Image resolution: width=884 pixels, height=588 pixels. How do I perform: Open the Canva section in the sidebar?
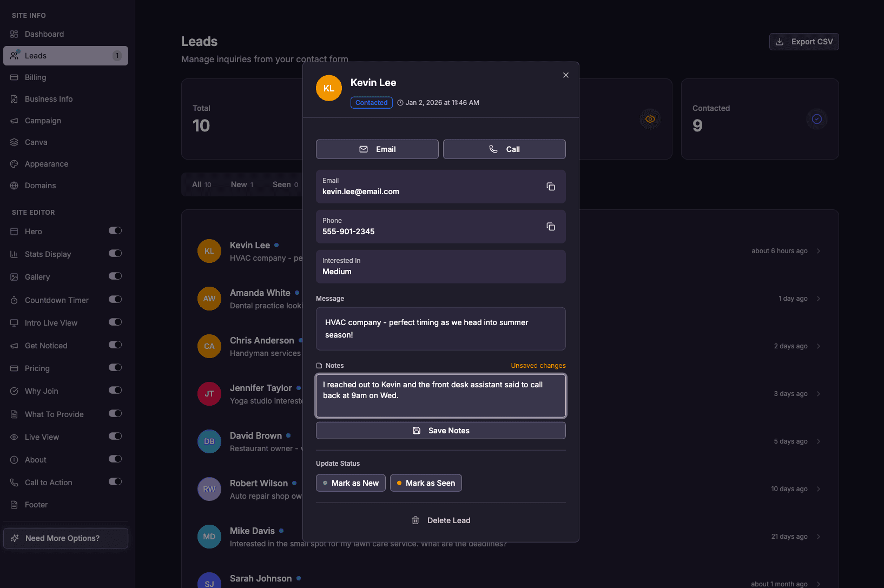pos(36,142)
